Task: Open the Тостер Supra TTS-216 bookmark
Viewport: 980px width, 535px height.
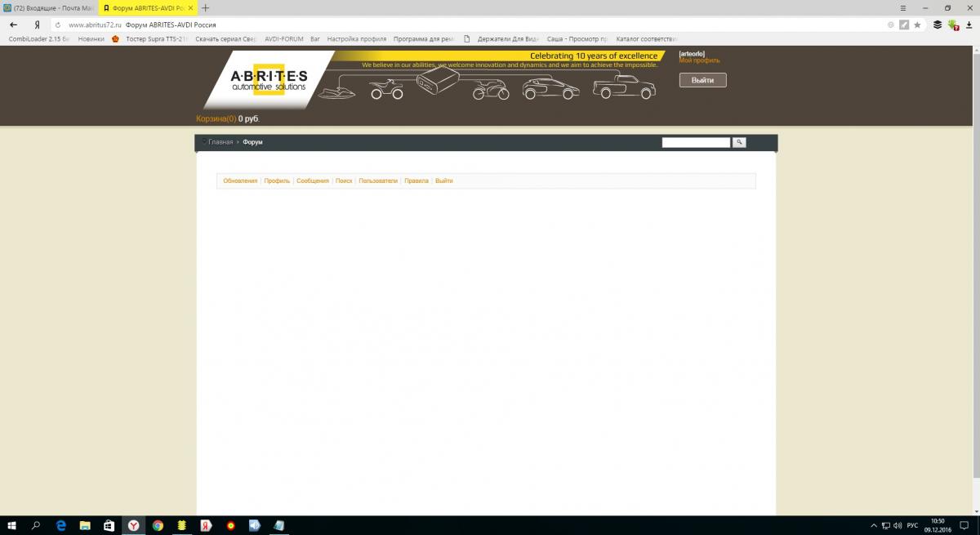Action: (x=150, y=38)
